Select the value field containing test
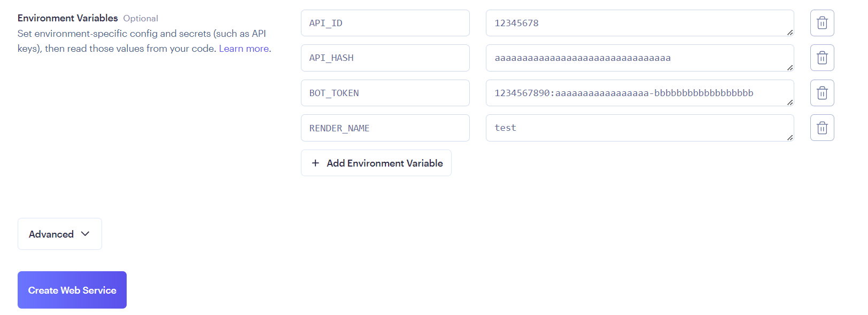The image size is (868, 315). [636, 128]
